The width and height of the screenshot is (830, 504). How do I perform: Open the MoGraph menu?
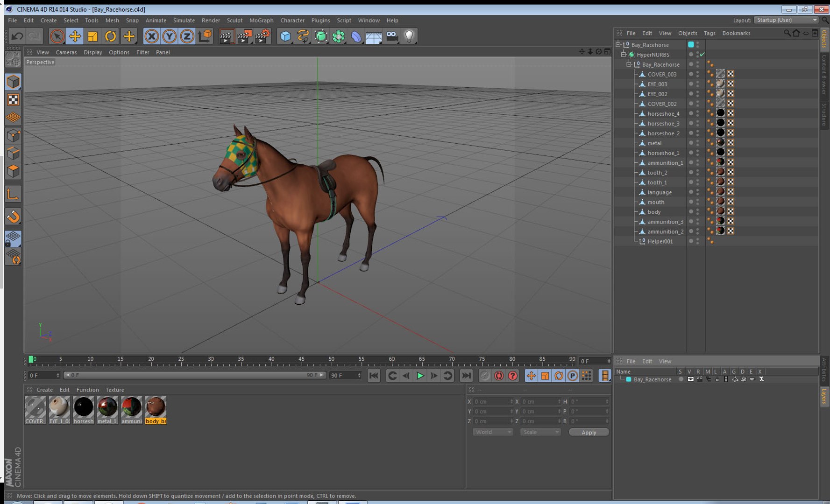(261, 21)
